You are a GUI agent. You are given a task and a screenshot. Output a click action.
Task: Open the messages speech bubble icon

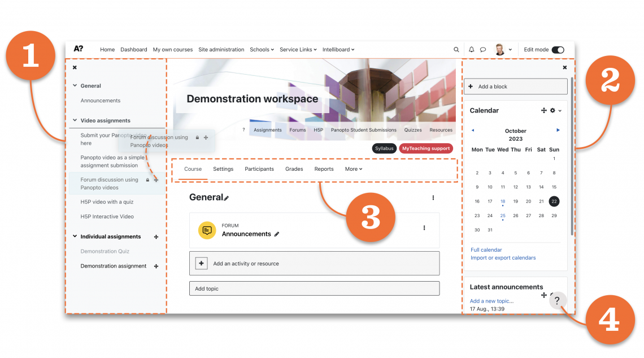pos(483,50)
